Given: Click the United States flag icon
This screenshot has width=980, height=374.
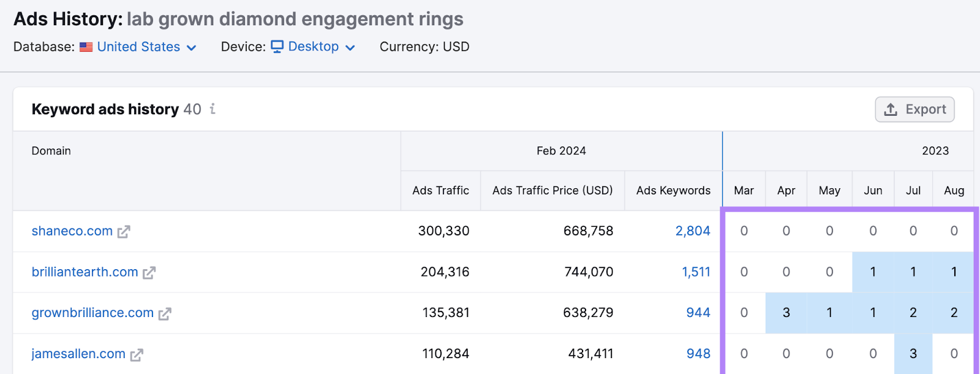Looking at the screenshot, I should 86,47.
